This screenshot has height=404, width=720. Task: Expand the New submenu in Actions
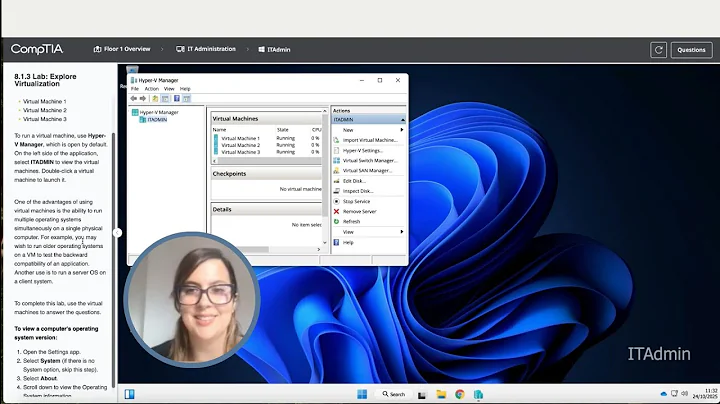tap(368, 130)
